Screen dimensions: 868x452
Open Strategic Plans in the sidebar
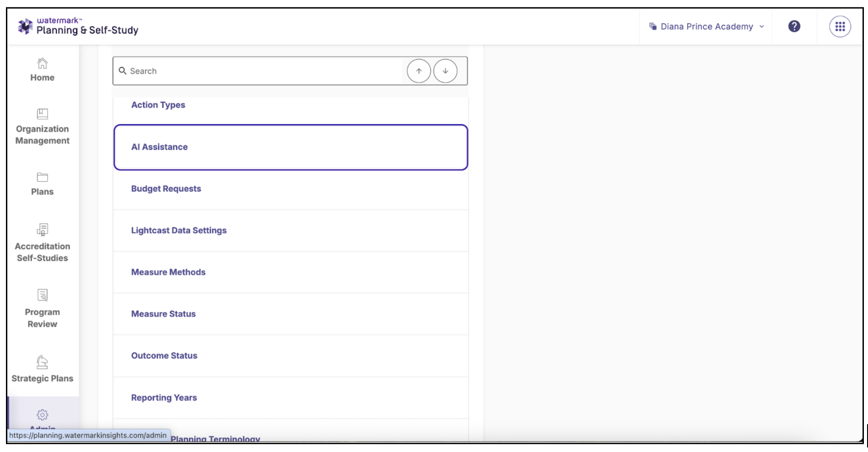[42, 369]
